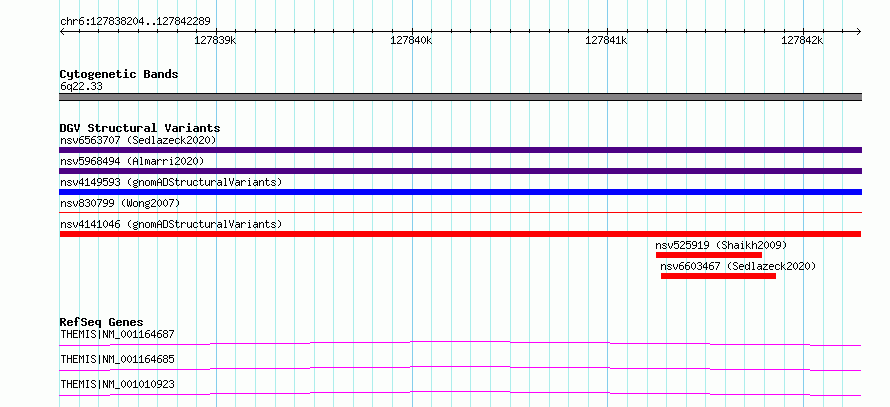Open variant nsv6563707 (Sedlazeck2020) label

(x=138, y=140)
